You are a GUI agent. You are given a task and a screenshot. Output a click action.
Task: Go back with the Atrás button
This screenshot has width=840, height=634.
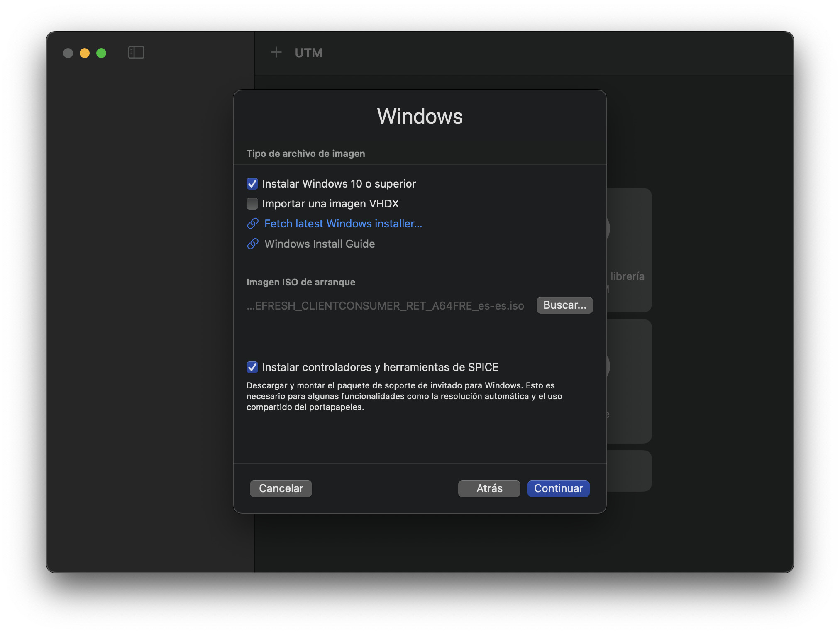coord(489,488)
